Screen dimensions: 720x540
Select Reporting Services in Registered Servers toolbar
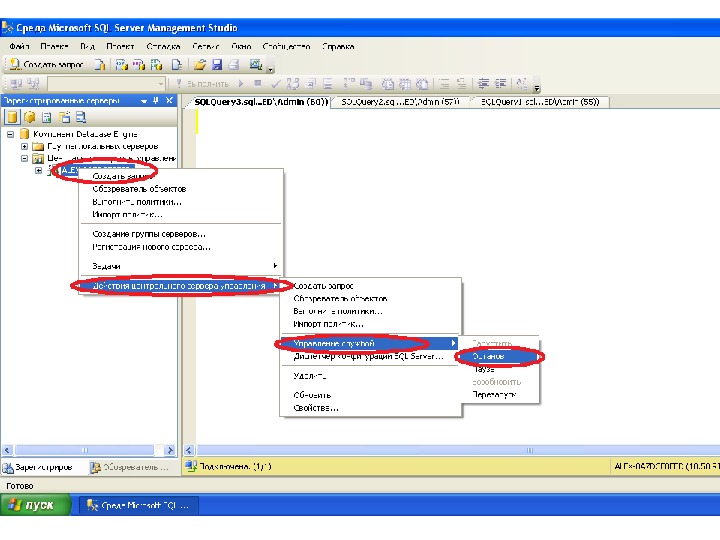[x=47, y=118]
